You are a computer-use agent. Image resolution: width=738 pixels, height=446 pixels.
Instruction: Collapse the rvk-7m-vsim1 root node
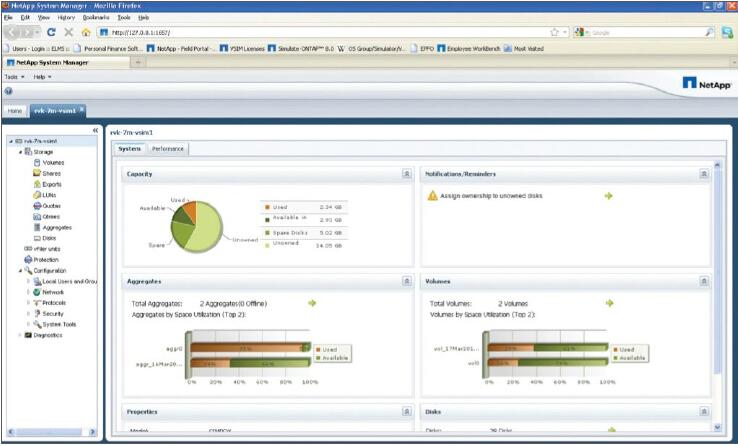click(11, 141)
